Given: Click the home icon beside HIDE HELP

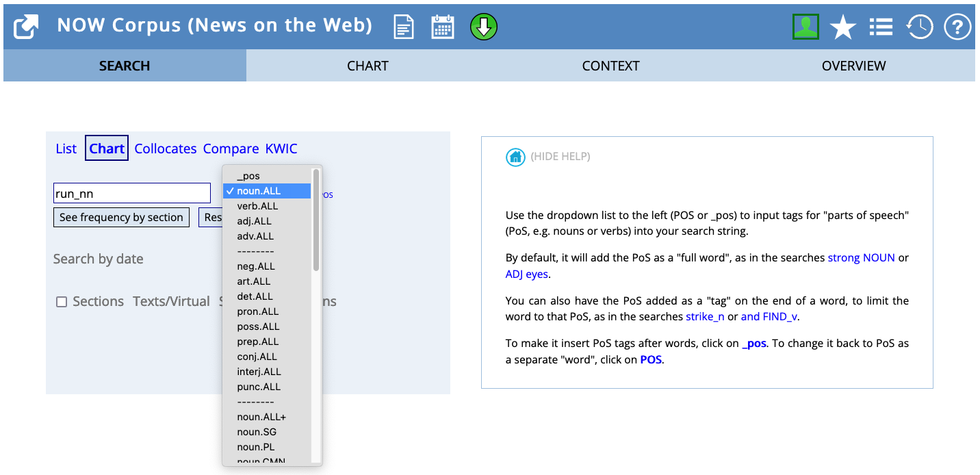Looking at the screenshot, I should click(x=515, y=157).
